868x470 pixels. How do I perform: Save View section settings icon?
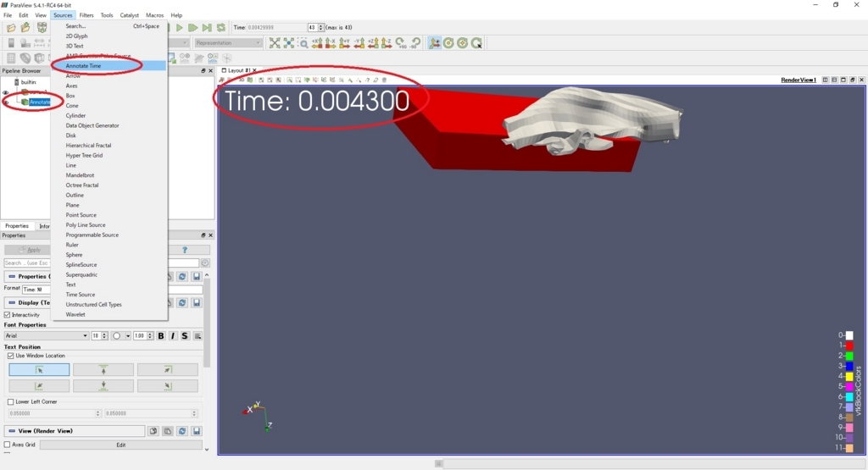(197, 431)
